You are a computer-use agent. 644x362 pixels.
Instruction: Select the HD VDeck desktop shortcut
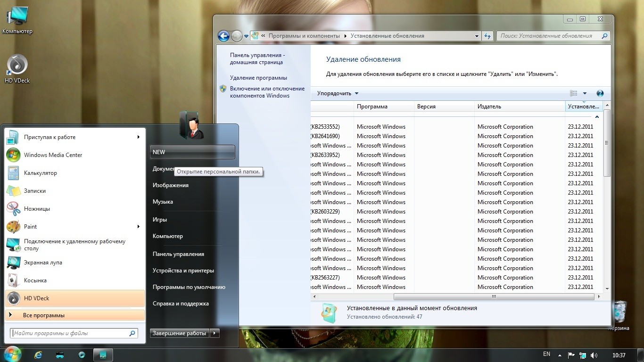coord(17,69)
